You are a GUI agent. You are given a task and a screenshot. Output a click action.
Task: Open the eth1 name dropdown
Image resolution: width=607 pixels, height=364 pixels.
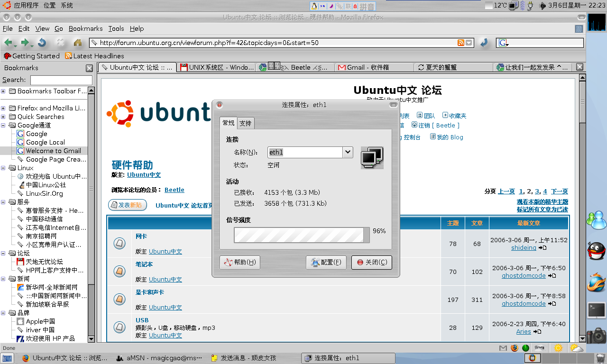click(x=348, y=152)
